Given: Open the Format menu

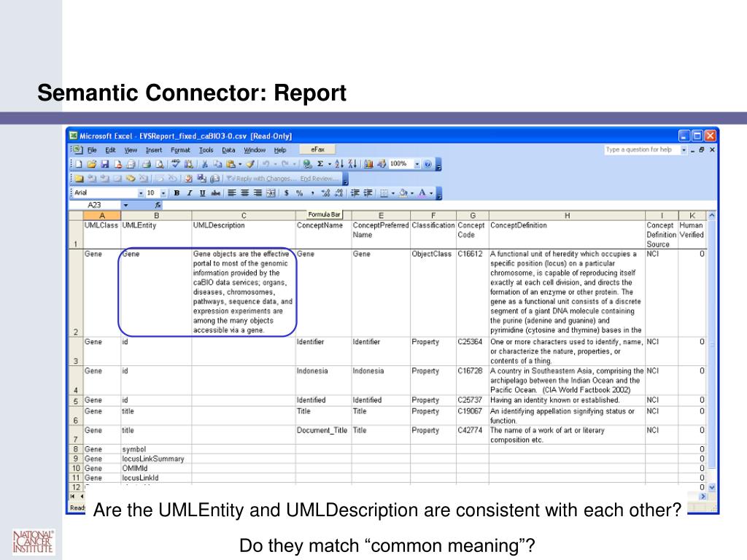Looking at the screenshot, I should [x=181, y=150].
